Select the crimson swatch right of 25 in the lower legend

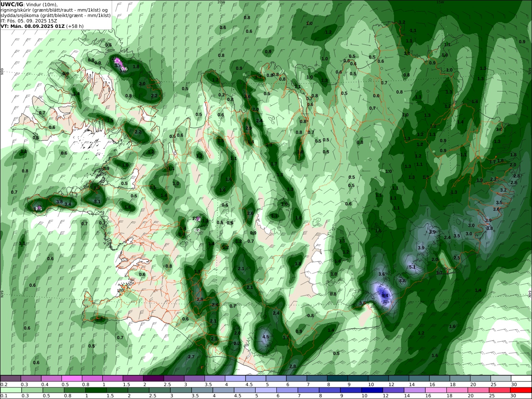[x=500, y=390]
